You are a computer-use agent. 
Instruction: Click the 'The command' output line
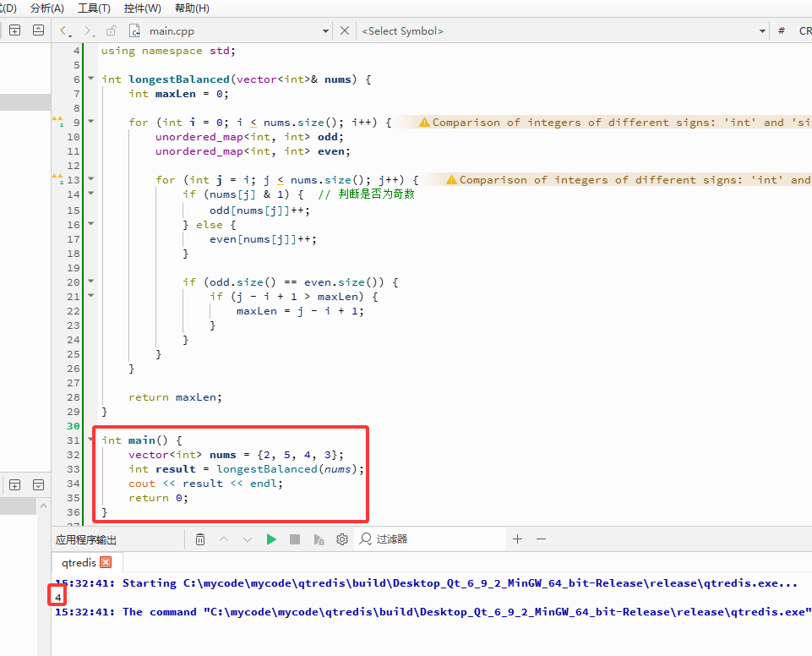pyautogui.click(x=433, y=612)
